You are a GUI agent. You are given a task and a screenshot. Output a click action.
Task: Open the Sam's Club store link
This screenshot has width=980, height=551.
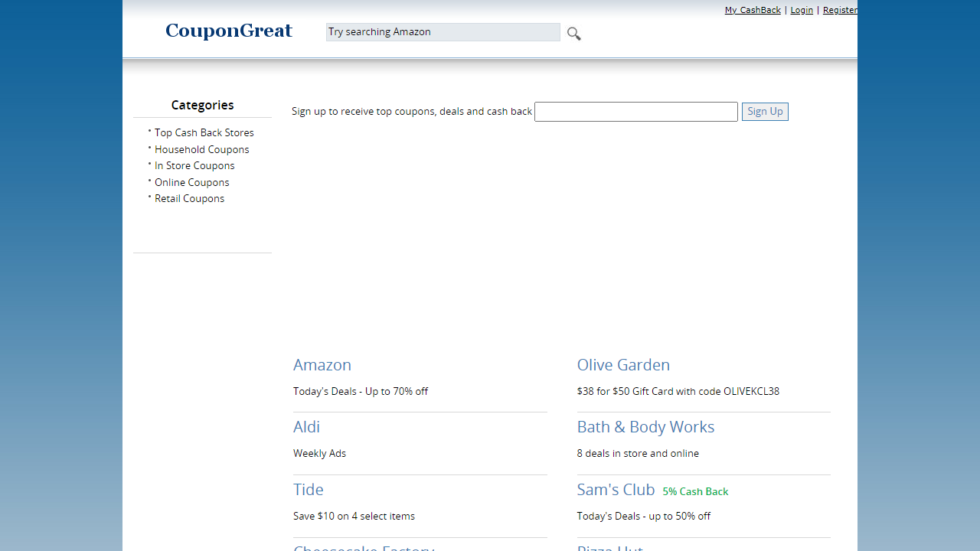[616, 490]
